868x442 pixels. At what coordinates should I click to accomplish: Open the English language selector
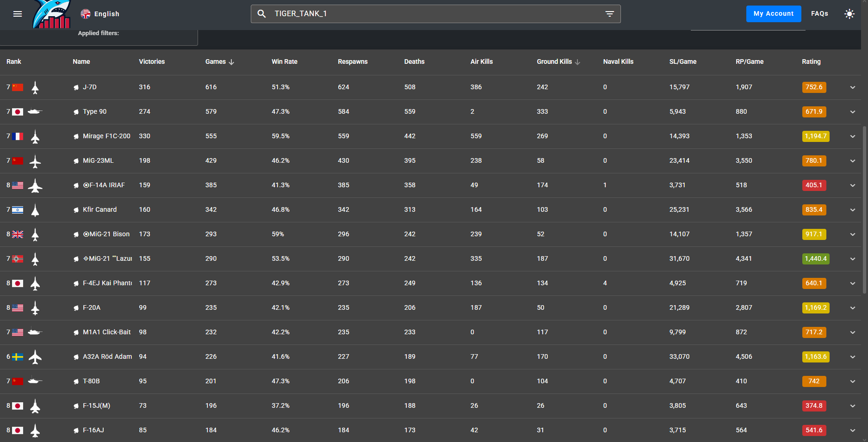[100, 14]
